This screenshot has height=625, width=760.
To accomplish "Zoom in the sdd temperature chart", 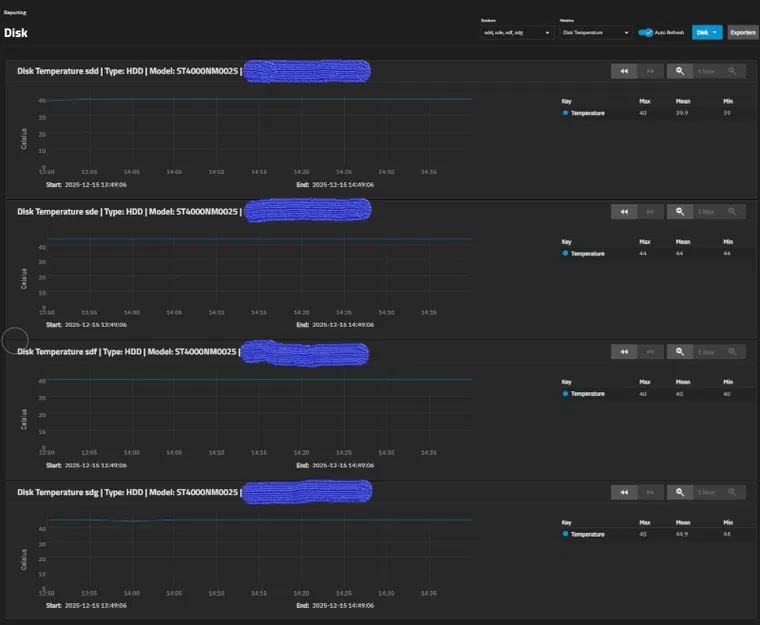I will pyautogui.click(x=732, y=71).
